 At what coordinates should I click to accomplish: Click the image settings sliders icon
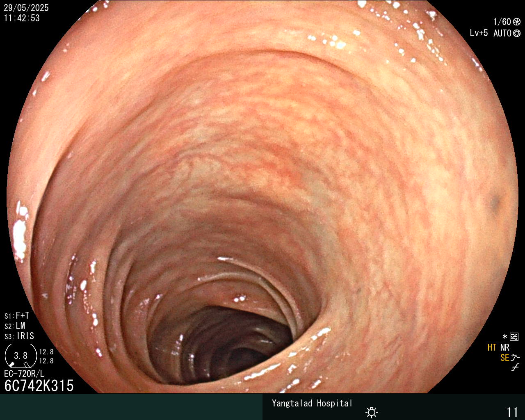click(514, 337)
